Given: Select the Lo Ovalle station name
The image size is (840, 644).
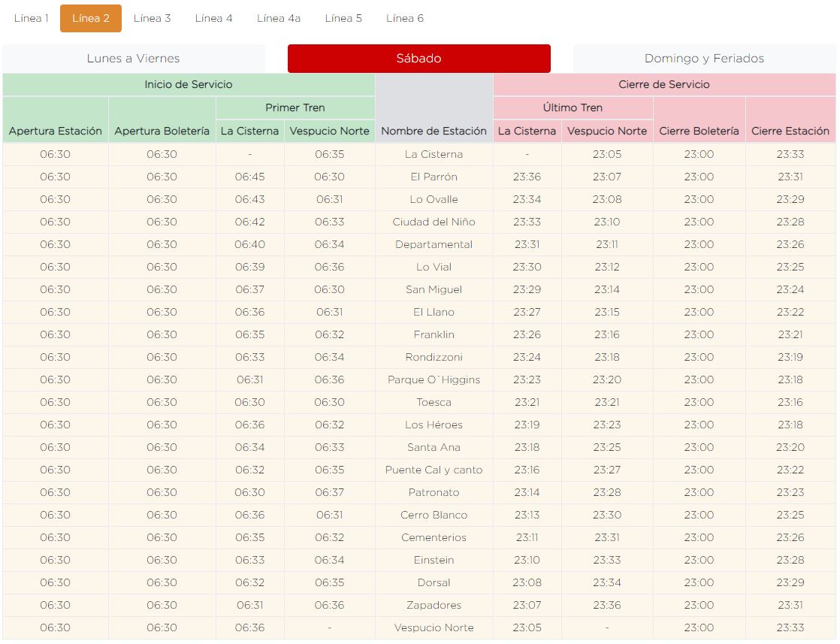Looking at the screenshot, I should click(434, 199).
